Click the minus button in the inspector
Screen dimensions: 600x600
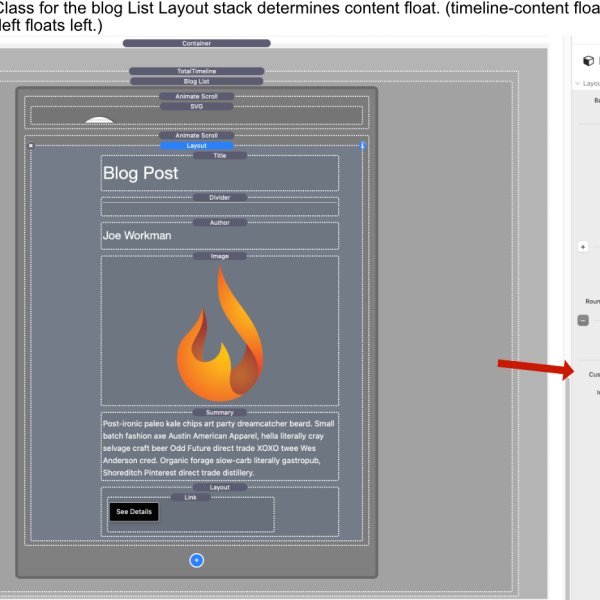pos(583,320)
